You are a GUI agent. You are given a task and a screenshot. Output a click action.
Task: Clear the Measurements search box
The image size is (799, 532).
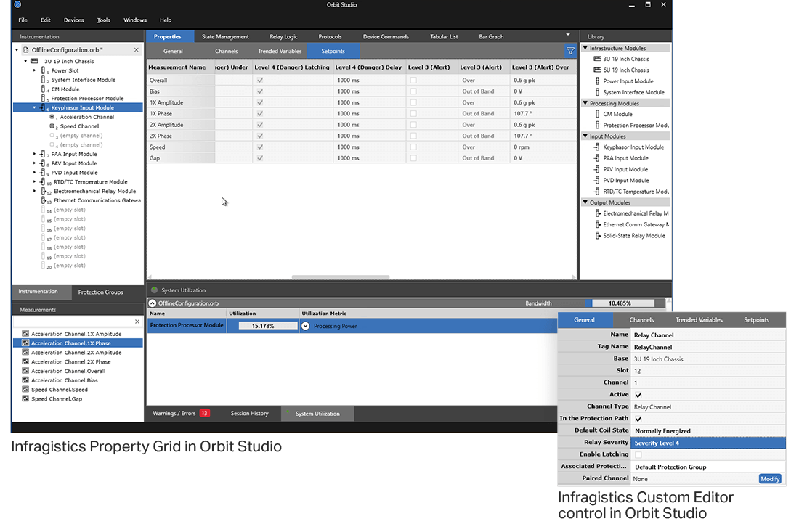point(137,322)
